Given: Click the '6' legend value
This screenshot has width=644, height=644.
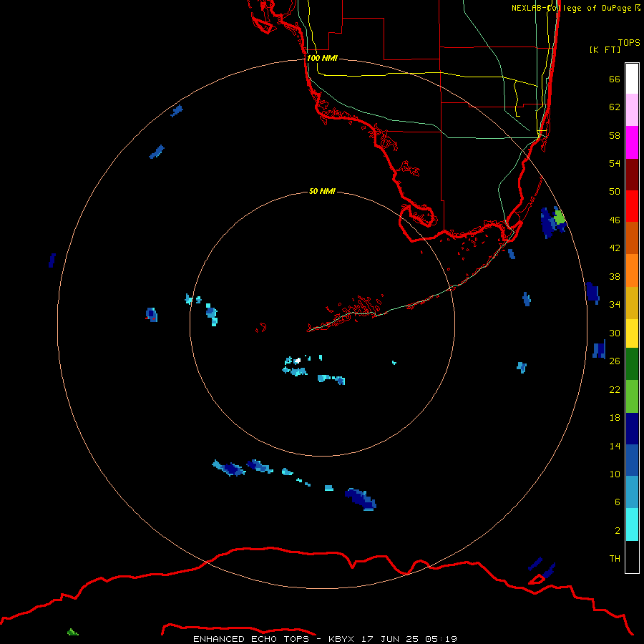Looking at the screenshot, I should point(618,502).
